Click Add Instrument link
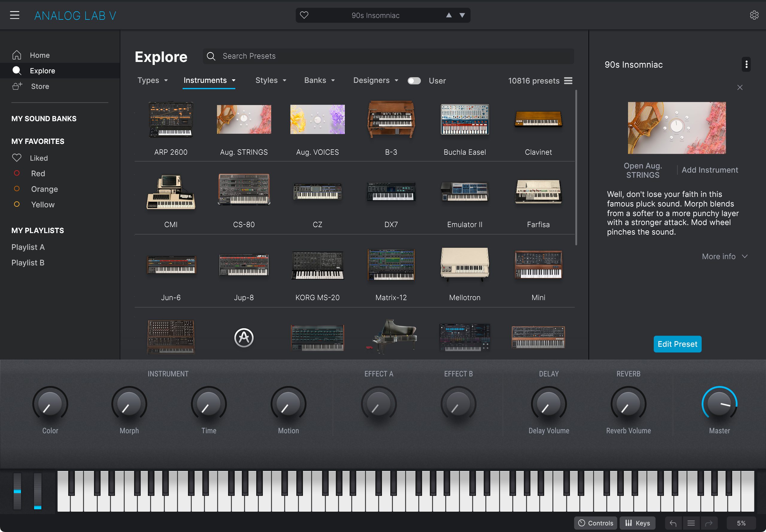Image resolution: width=766 pixels, height=532 pixels. click(710, 170)
